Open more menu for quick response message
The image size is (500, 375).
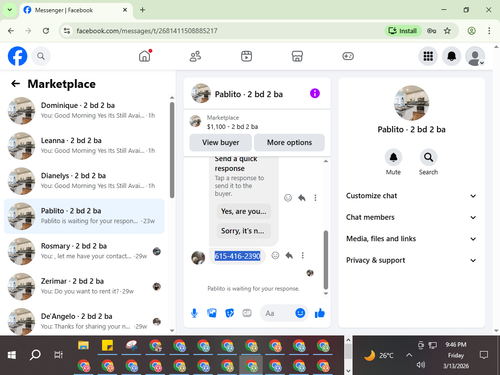pos(315,198)
